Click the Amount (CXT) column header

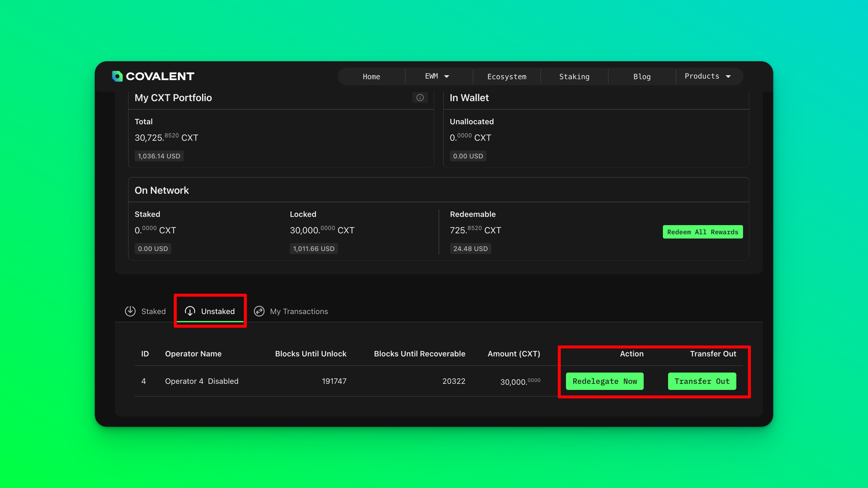pos(514,354)
